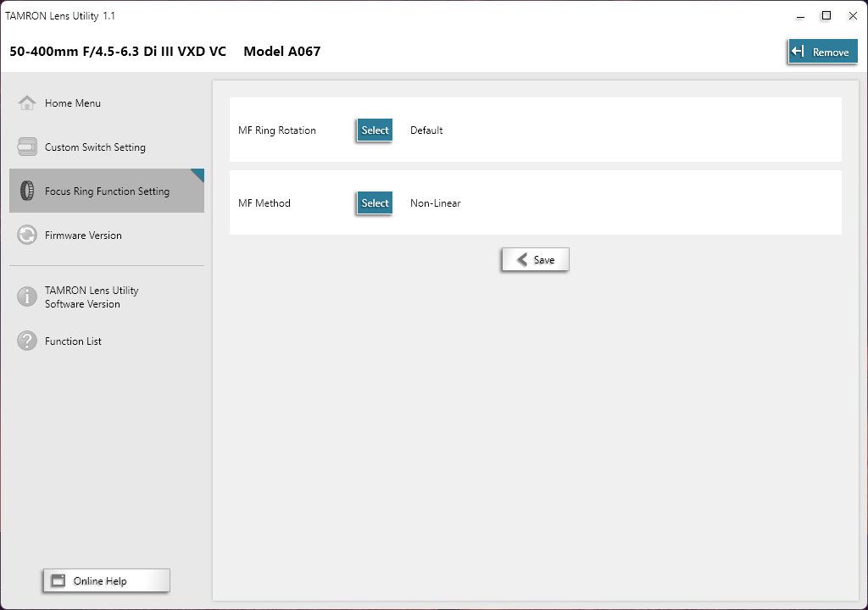Image resolution: width=868 pixels, height=610 pixels.
Task: Go to Custom Switch Setting
Action: (107, 147)
